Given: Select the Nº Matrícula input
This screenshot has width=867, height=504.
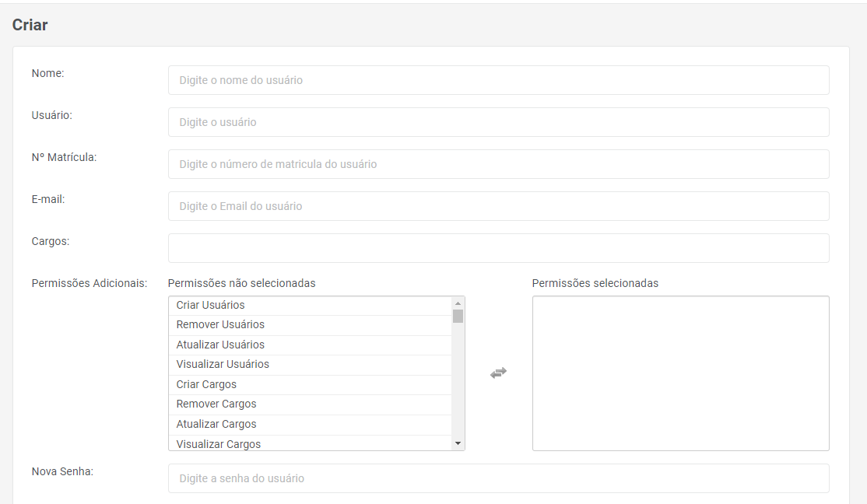Looking at the screenshot, I should point(498,164).
